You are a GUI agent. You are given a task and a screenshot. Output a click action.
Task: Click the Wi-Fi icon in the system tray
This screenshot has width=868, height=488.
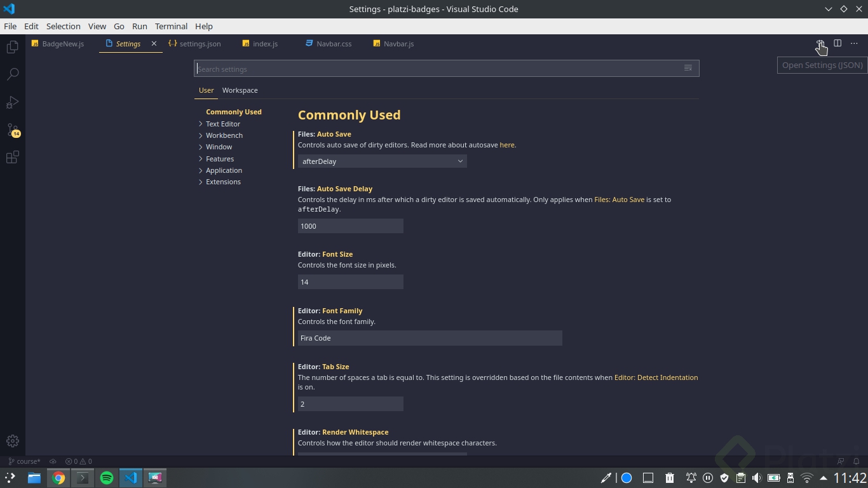click(807, 478)
